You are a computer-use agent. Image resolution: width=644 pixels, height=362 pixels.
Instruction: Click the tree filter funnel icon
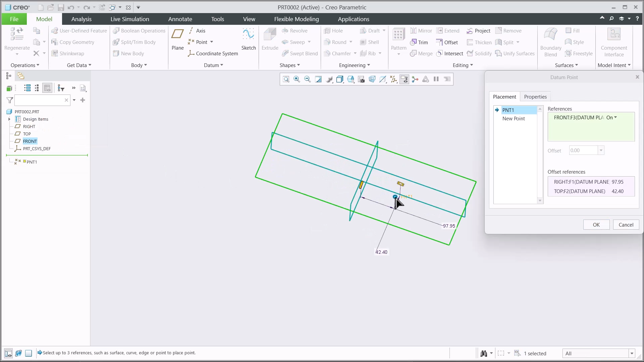tap(10, 100)
